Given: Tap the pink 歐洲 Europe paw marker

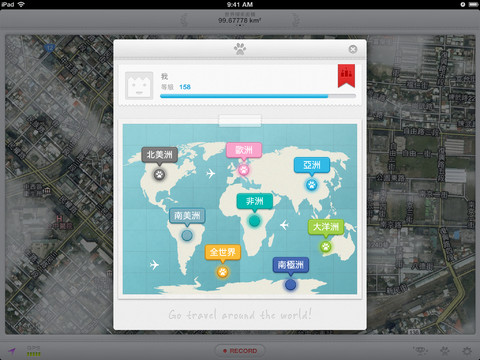Looking at the screenshot, I should coord(244,170).
